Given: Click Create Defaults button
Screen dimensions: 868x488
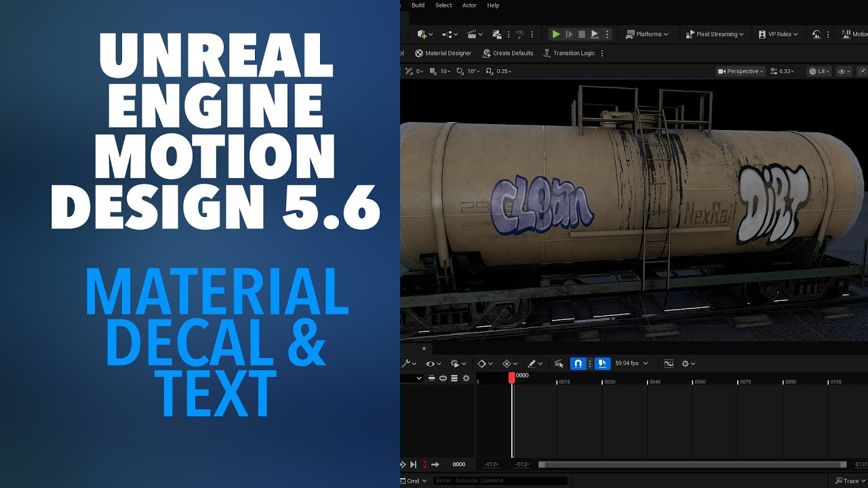Looking at the screenshot, I should [508, 53].
